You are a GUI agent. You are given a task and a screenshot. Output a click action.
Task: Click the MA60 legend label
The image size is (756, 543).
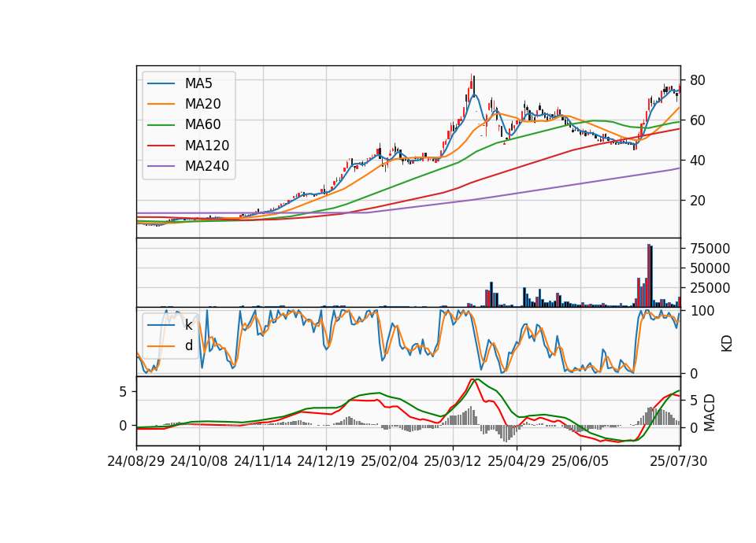(x=202, y=125)
